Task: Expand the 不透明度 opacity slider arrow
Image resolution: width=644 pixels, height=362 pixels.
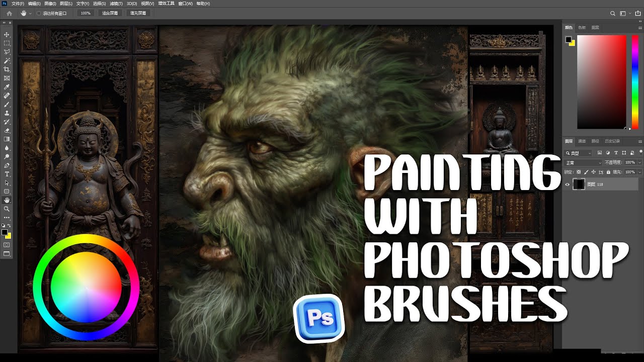Action: (639, 162)
